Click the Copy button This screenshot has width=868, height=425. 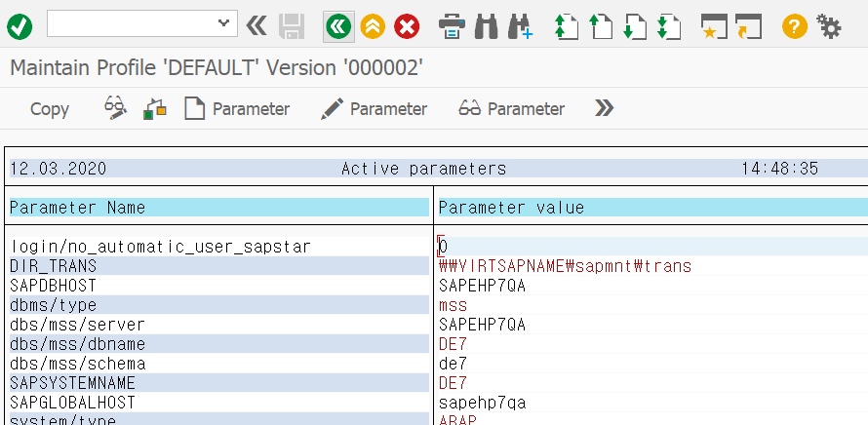50,109
